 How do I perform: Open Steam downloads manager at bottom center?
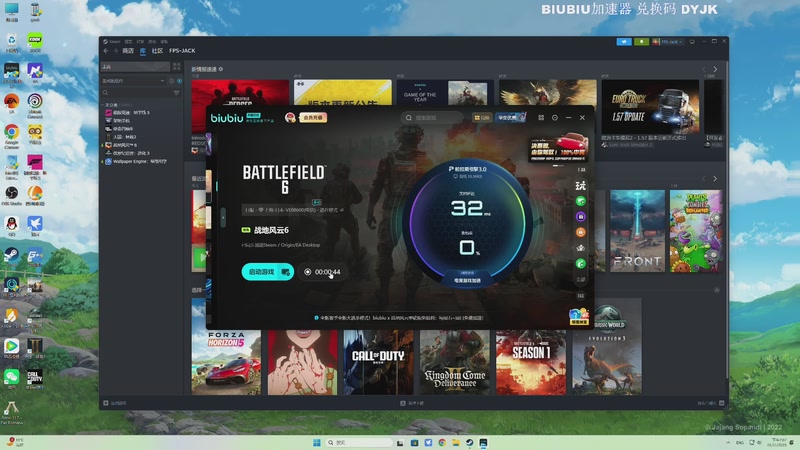[x=412, y=403]
